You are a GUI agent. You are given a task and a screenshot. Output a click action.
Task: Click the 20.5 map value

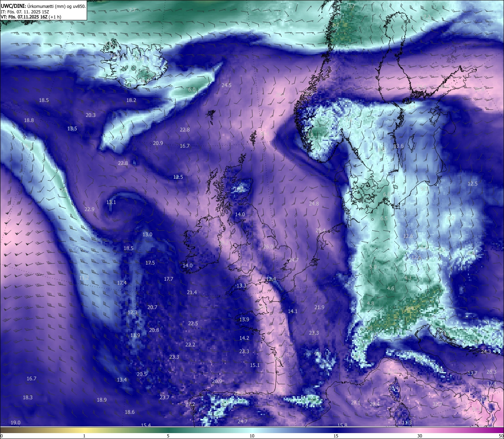point(142,374)
